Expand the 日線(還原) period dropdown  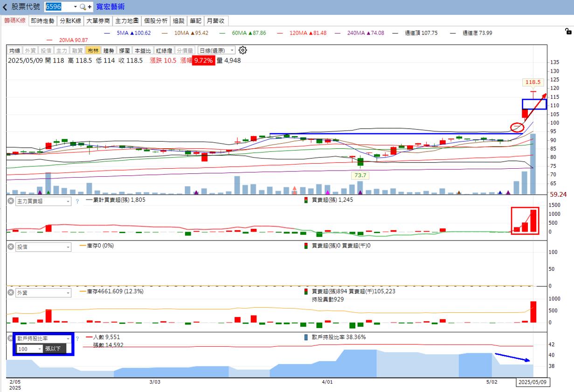[x=216, y=50]
